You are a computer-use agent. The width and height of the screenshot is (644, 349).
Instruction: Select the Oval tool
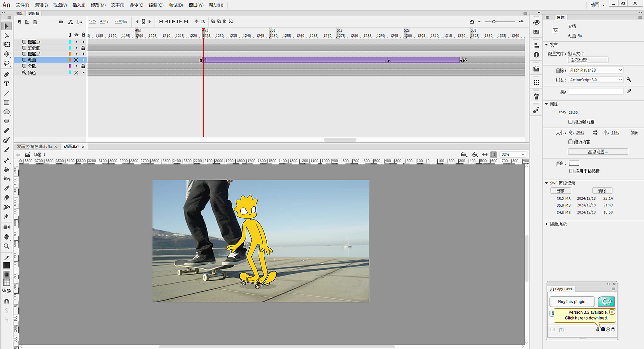[7, 112]
